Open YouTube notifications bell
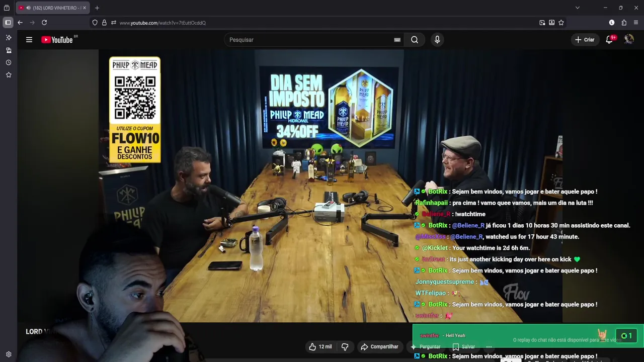This screenshot has height=362, width=644. click(x=609, y=40)
